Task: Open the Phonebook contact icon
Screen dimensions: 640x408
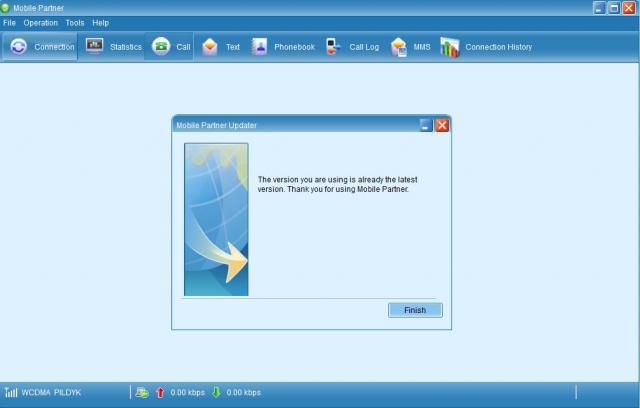Action: [259, 47]
